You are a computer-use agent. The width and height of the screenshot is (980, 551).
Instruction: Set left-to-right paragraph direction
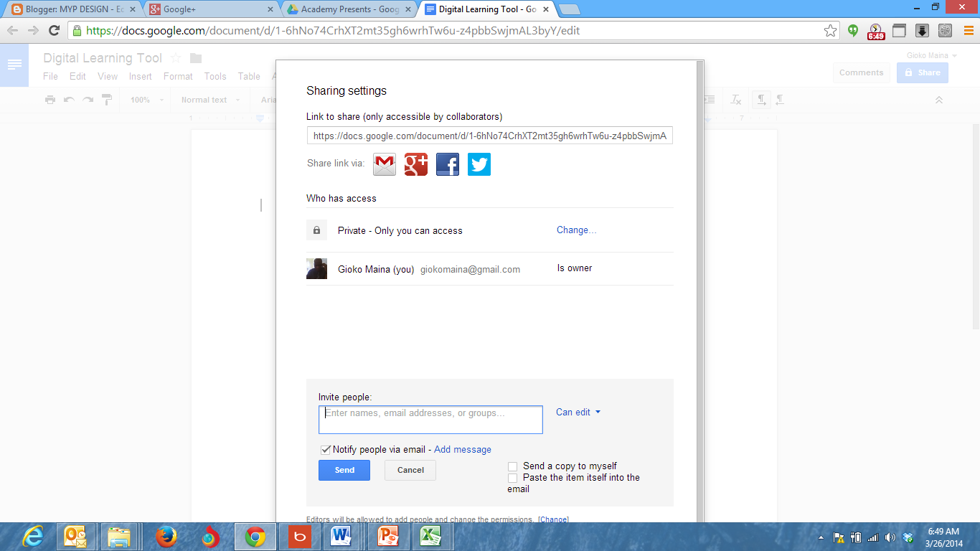click(x=760, y=100)
